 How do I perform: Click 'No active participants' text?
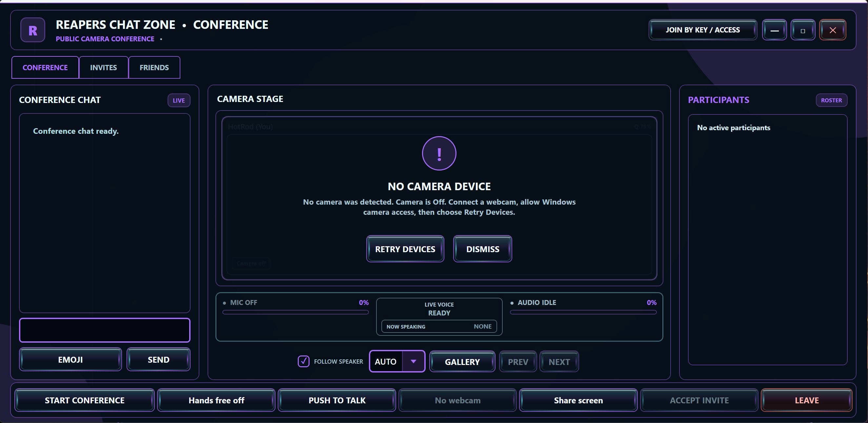733,128
